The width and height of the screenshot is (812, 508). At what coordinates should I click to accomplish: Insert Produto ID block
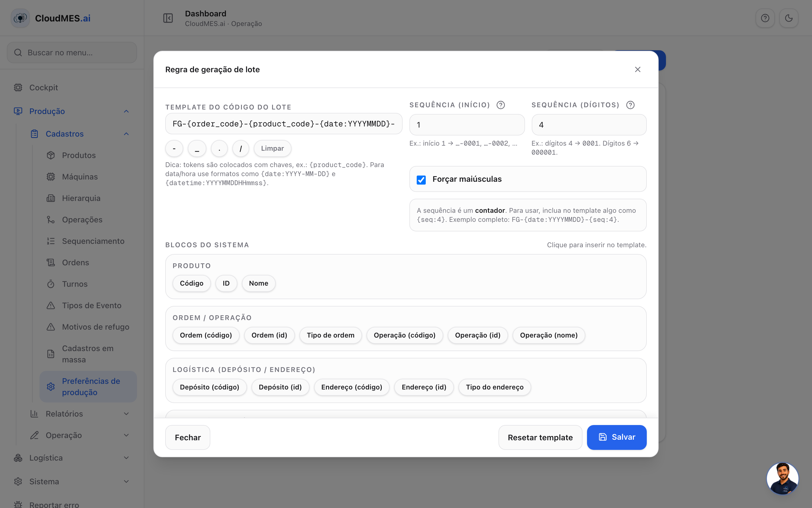pos(226,284)
